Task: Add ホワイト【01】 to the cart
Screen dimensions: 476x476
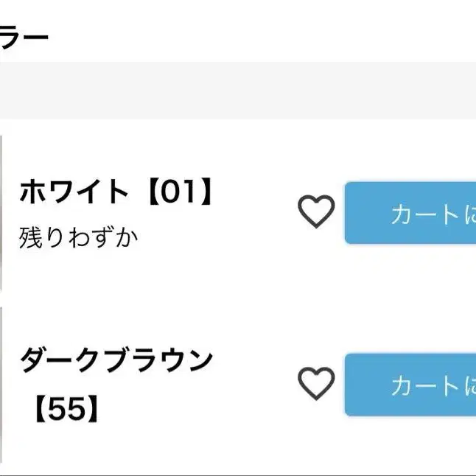Action: click(410, 213)
